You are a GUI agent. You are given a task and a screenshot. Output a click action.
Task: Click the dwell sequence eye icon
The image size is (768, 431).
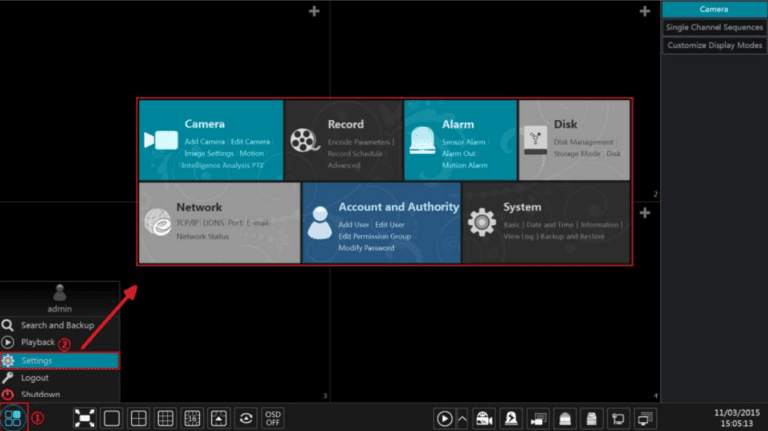tap(245, 418)
